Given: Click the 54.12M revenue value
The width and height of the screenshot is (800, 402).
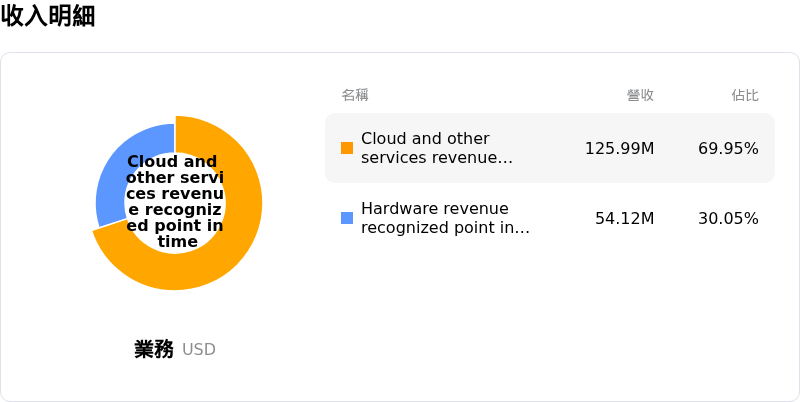Looking at the screenshot, I should 624,218.
